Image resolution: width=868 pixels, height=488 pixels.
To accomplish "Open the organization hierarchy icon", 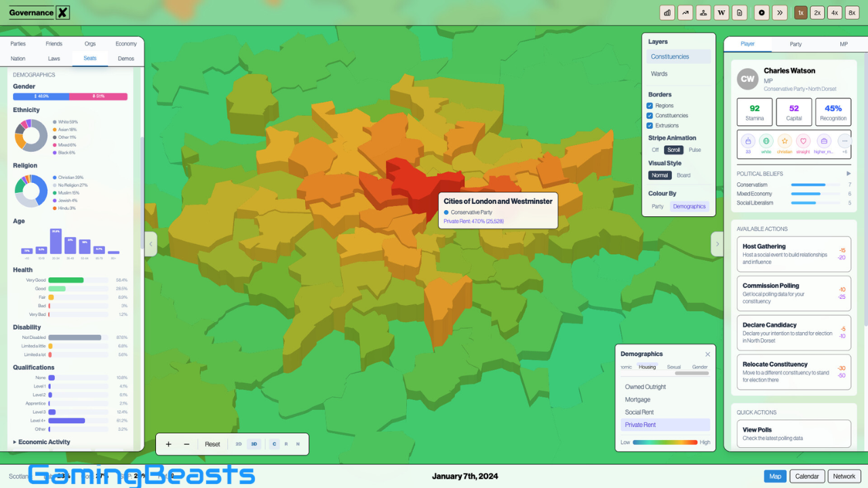I will pos(704,12).
